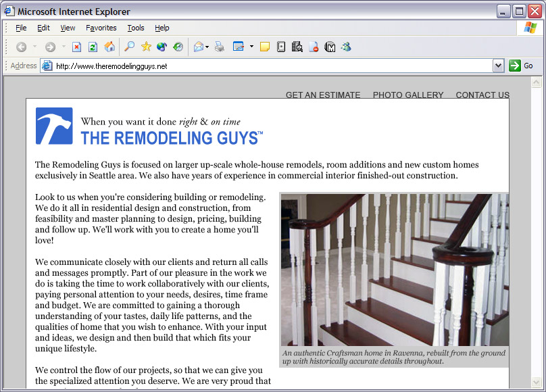This screenshot has height=392, width=546.
Task: Go to the Home page icon
Action: pos(109,47)
